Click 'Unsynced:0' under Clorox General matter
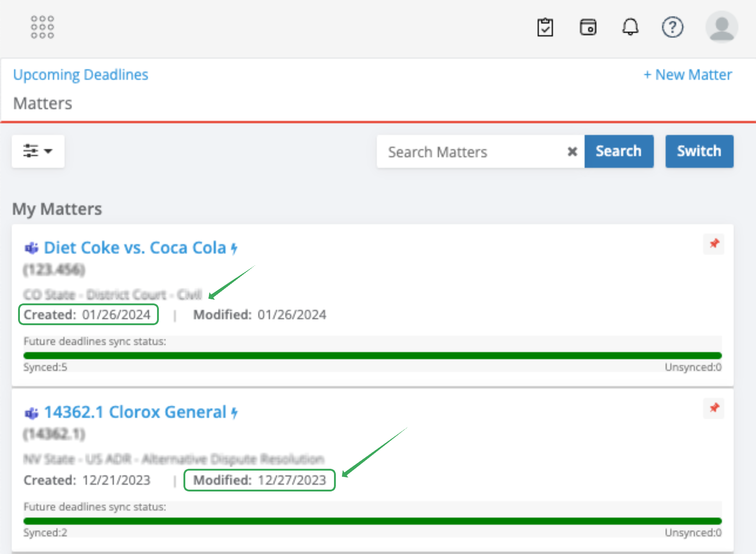This screenshot has width=756, height=554. click(693, 533)
